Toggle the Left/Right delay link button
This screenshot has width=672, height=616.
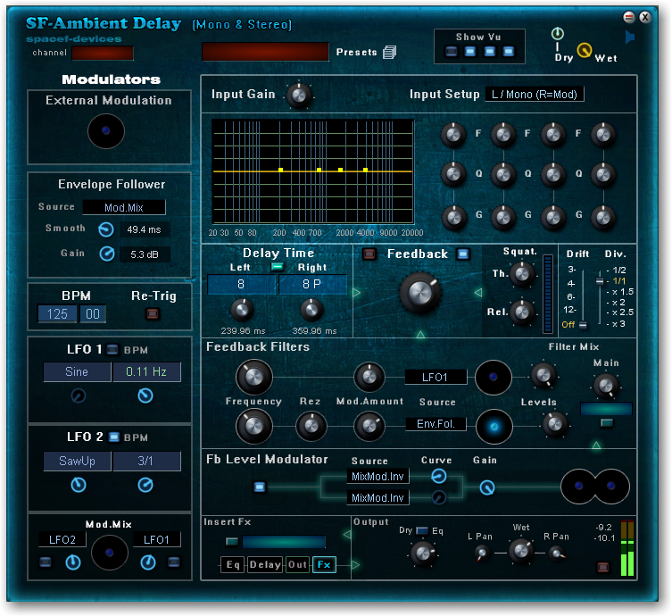click(x=278, y=267)
